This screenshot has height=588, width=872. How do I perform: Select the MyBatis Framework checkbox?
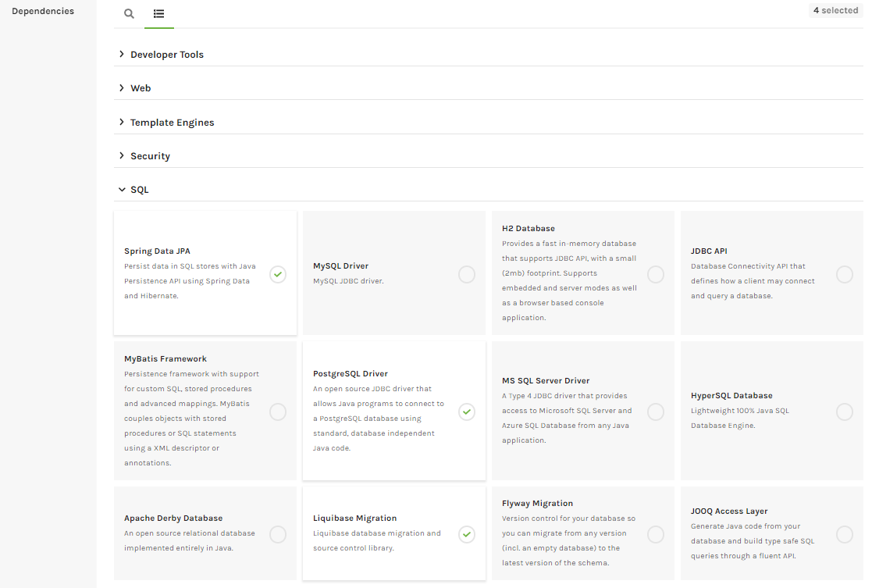pos(278,412)
